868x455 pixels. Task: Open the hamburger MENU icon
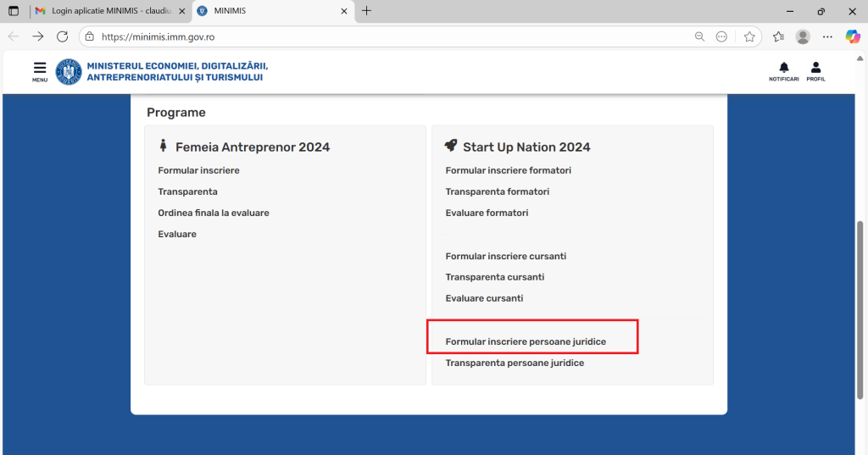coord(40,69)
